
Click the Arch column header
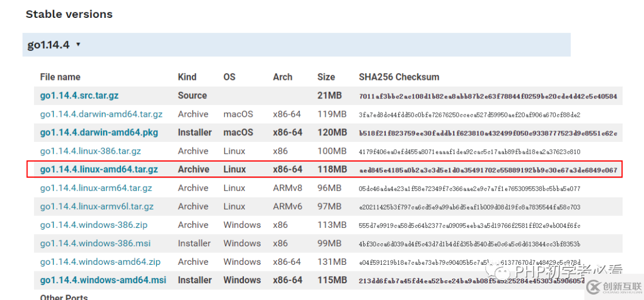click(283, 77)
